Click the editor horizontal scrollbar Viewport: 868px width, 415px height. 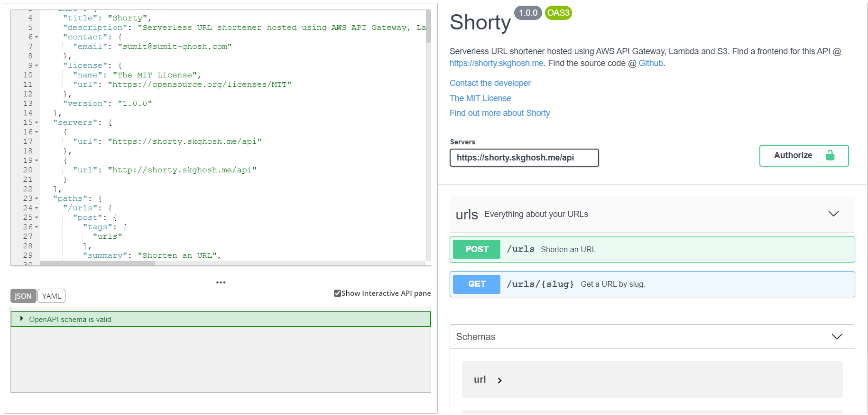pyautogui.click(x=97, y=263)
